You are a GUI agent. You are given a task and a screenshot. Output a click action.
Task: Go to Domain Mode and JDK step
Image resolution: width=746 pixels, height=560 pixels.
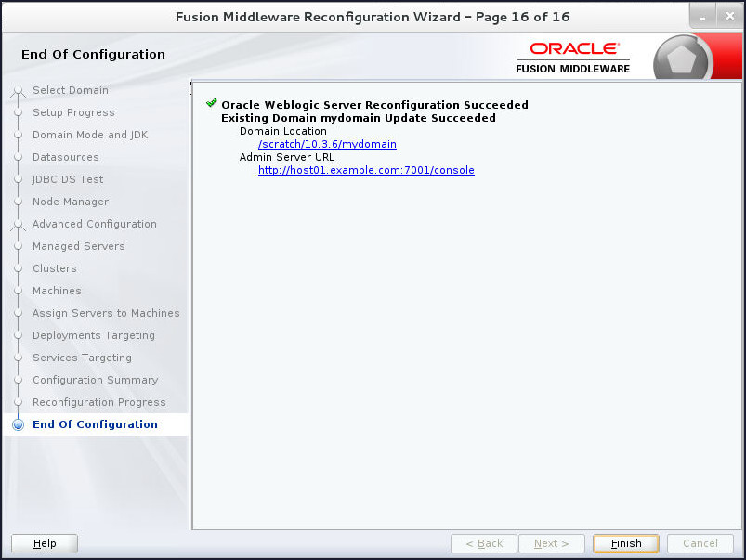[90, 135]
